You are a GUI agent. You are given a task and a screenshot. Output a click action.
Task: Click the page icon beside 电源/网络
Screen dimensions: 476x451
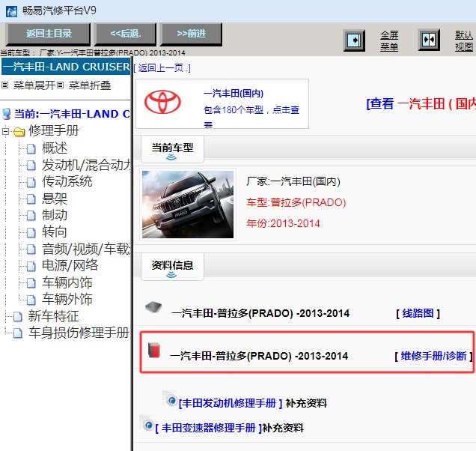pos(31,266)
